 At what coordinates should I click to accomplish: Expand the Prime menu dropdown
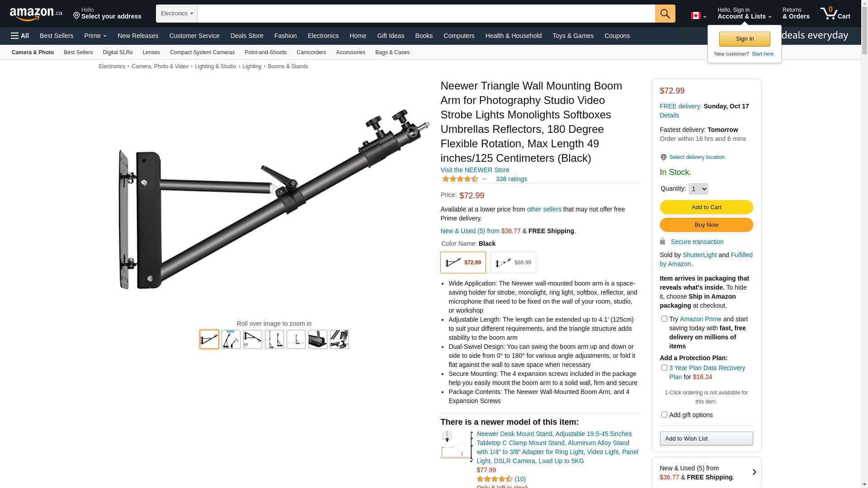coord(95,36)
